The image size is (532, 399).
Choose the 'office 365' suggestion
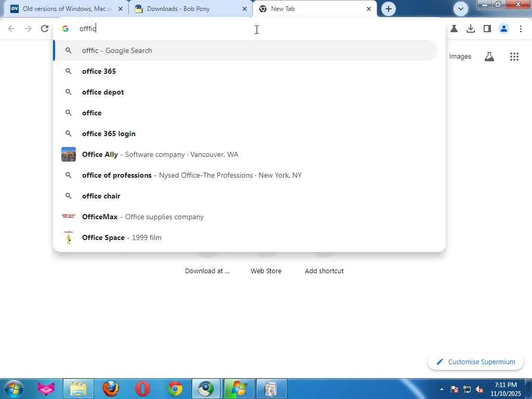(246, 71)
